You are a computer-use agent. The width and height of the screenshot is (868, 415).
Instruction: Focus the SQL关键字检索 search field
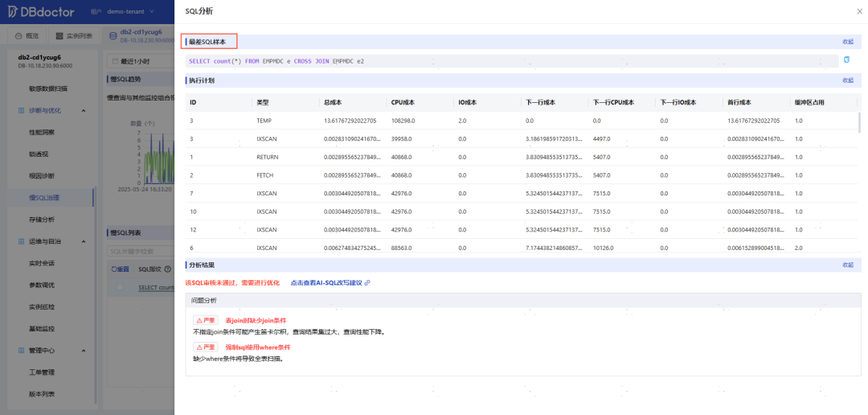point(141,252)
